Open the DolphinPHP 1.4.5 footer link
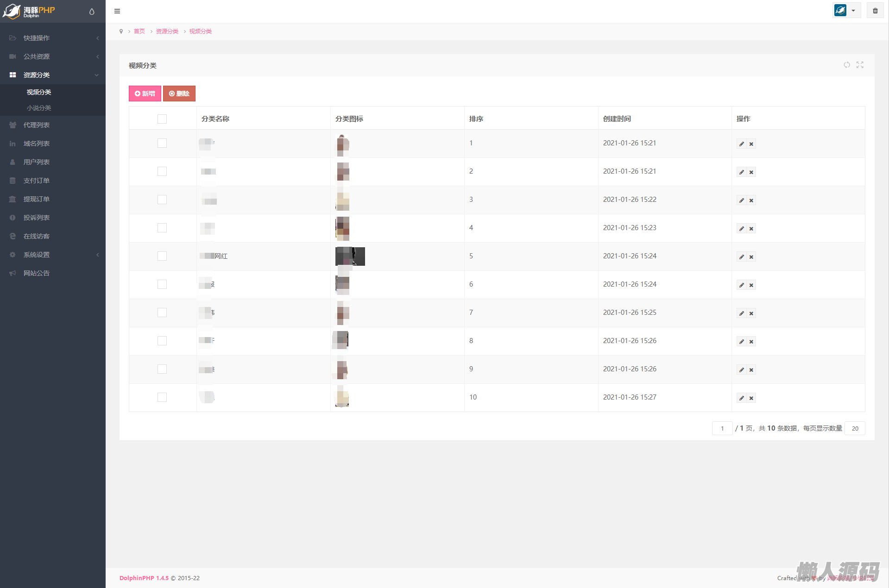Viewport: 889px width, 588px height. tap(144, 578)
